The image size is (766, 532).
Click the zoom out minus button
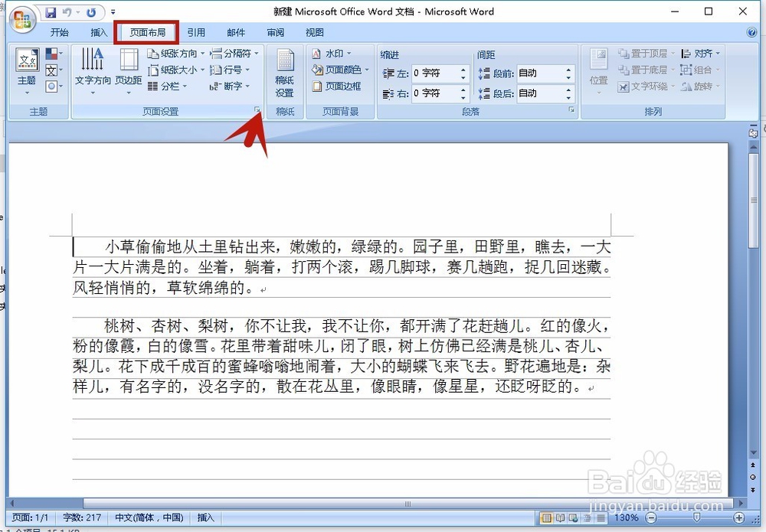tap(651, 517)
